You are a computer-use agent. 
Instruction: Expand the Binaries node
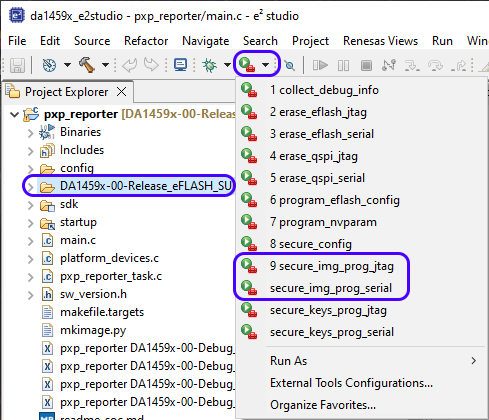[x=31, y=133]
